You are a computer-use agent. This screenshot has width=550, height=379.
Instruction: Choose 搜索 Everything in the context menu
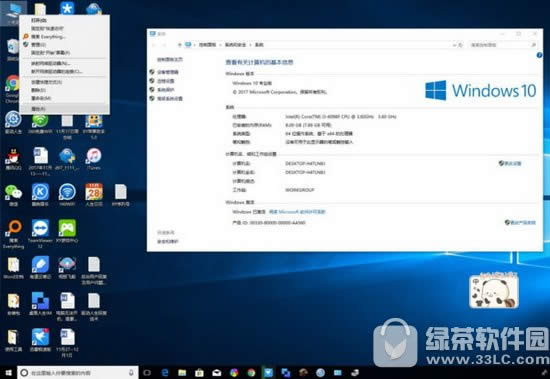click(48, 36)
